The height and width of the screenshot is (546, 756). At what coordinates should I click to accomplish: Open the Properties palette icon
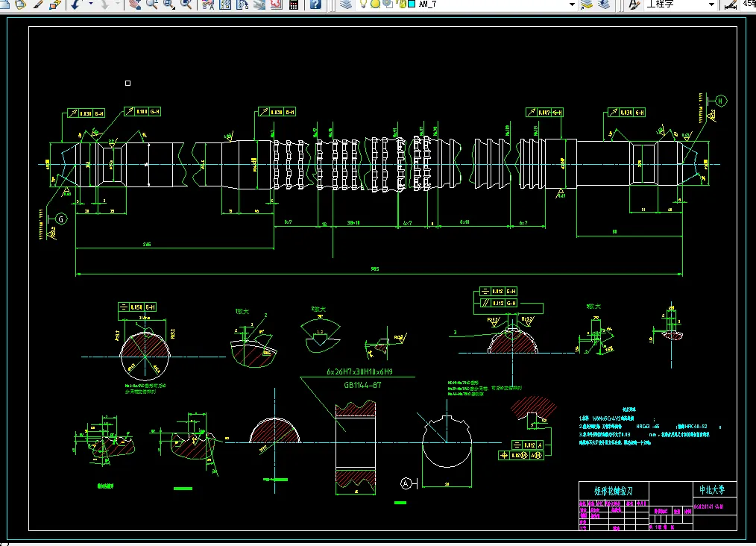tap(208, 4)
